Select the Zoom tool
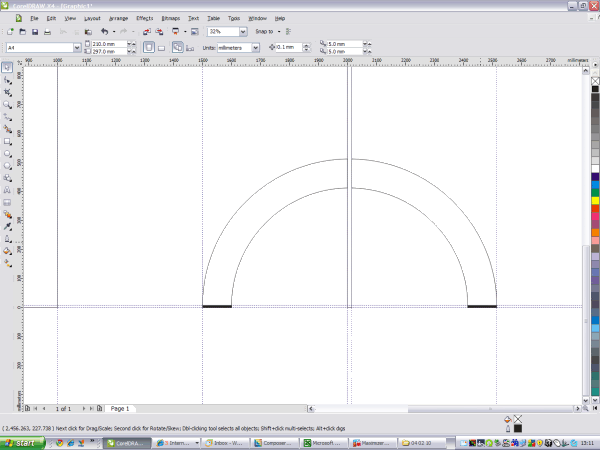This screenshot has height=450, width=600. coord(7,104)
